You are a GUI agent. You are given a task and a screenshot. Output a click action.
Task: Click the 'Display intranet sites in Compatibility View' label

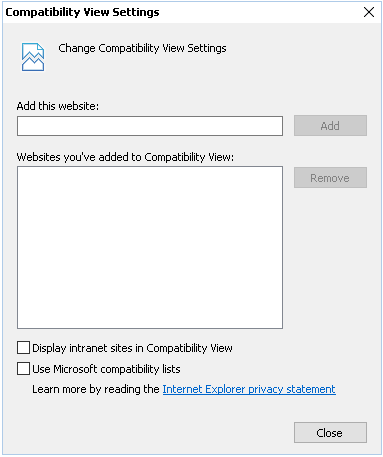132,348
